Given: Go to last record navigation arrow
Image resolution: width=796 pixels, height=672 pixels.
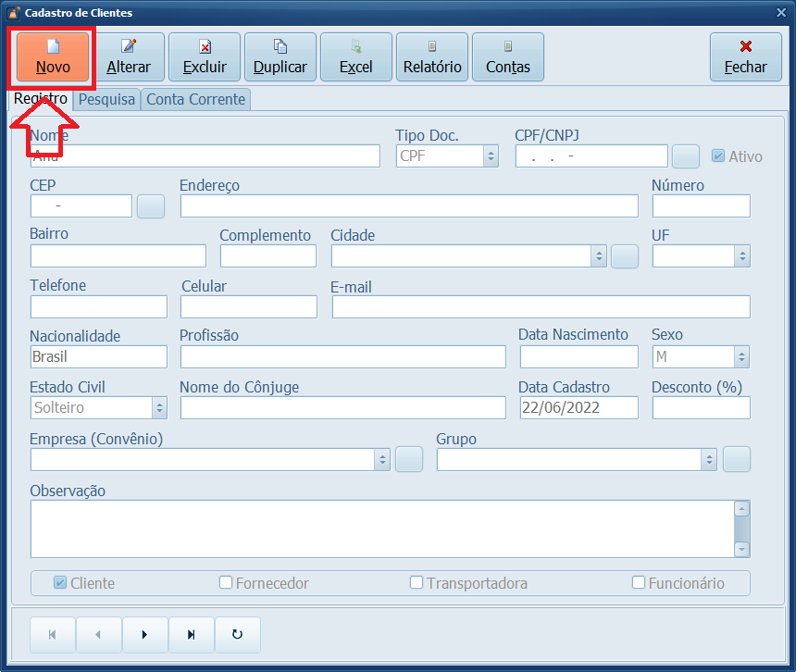Looking at the screenshot, I should point(192,634).
